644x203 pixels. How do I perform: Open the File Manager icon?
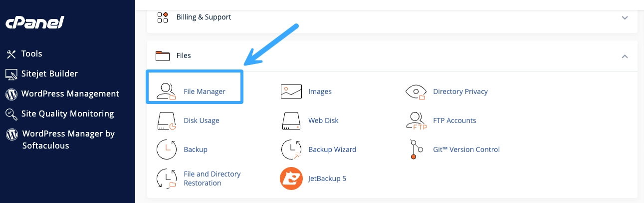(167, 91)
